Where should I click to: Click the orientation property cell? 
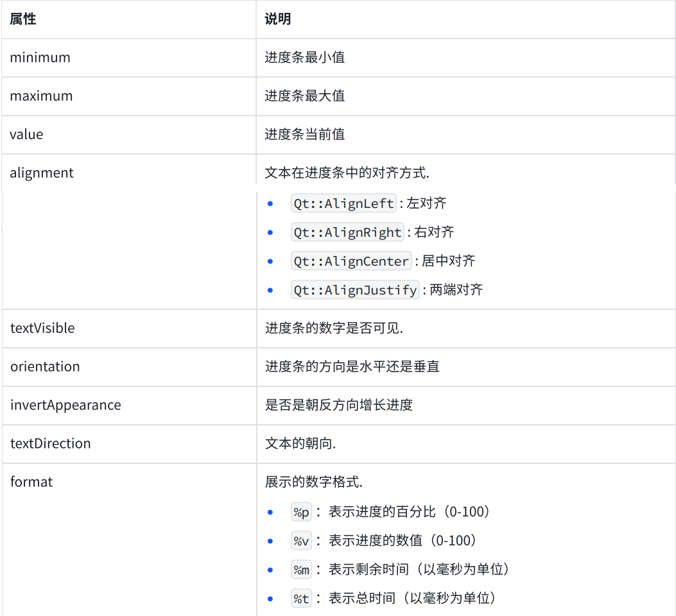coord(128,366)
